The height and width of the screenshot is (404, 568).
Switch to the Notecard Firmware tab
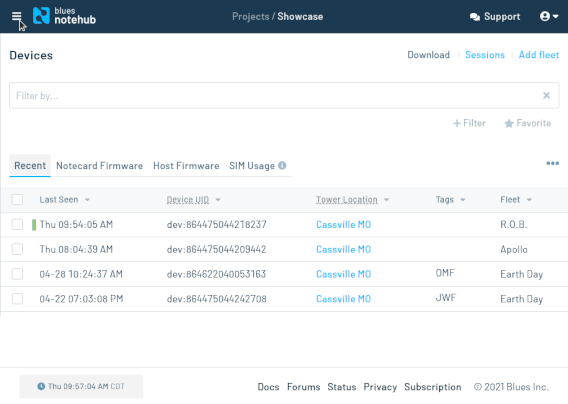(100, 166)
